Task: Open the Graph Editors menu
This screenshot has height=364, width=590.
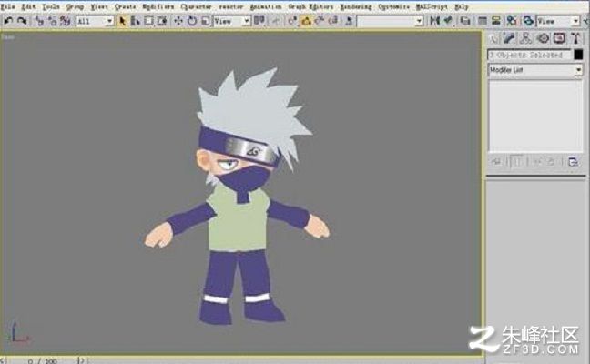Action: coord(310,6)
